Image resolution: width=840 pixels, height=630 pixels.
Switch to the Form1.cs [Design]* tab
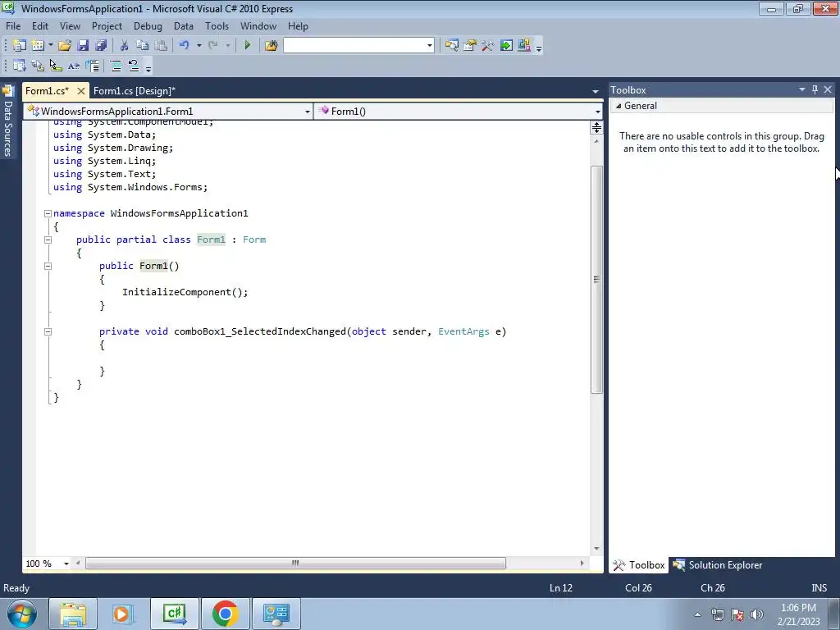[135, 91]
